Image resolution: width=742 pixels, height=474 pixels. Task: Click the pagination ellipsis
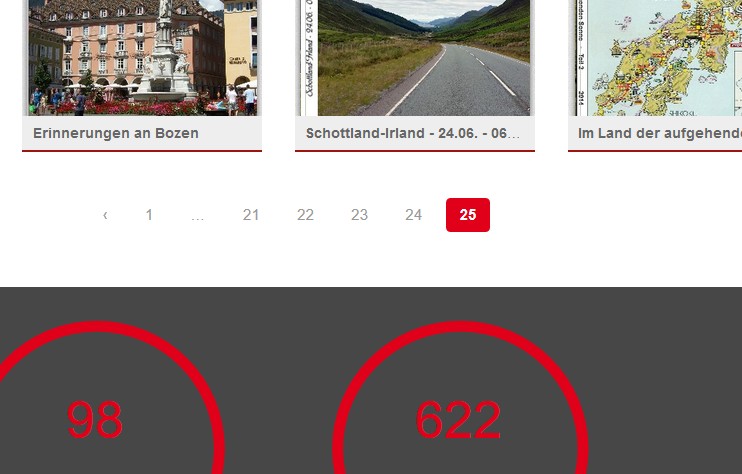click(197, 215)
